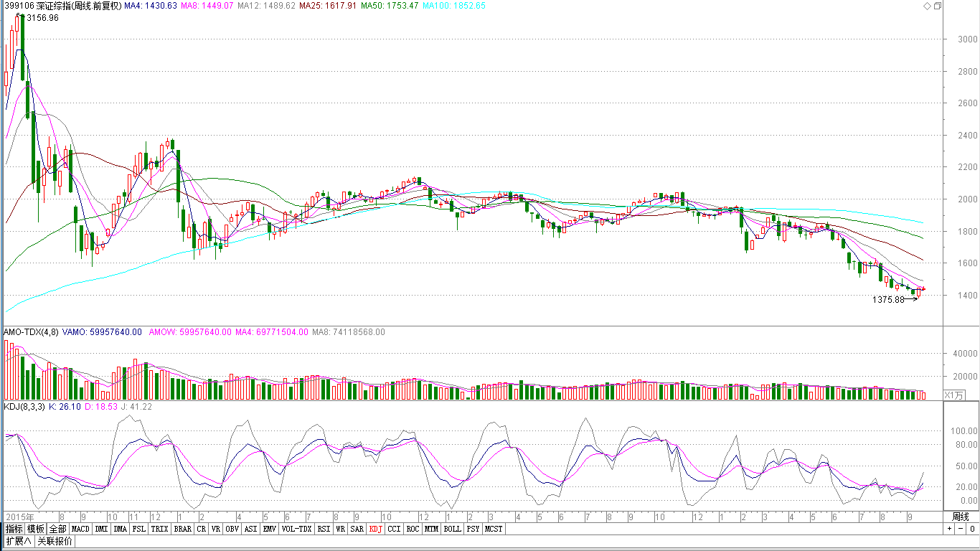Select the MACD indicator tab
Screen dimensions: 980x551
[80, 529]
